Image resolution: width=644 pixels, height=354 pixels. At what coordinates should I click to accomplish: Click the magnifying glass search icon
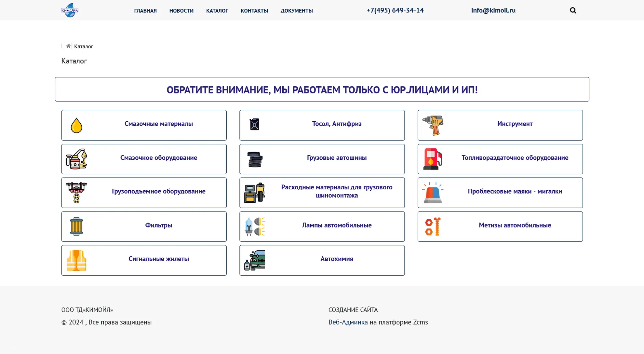pyautogui.click(x=573, y=10)
